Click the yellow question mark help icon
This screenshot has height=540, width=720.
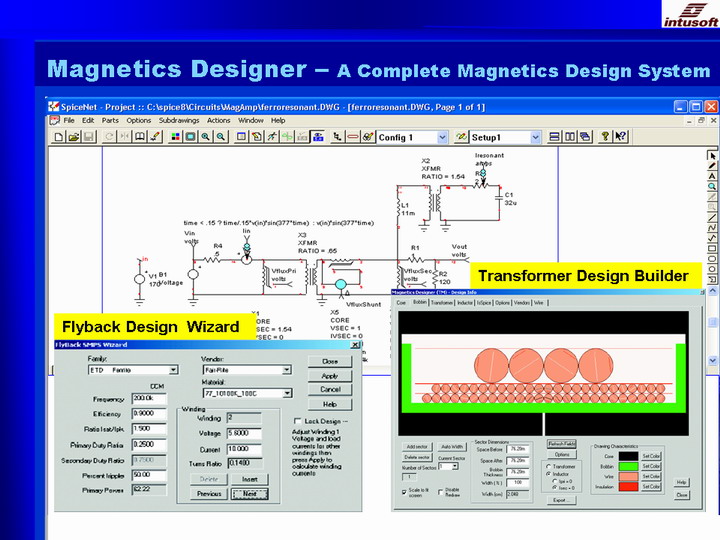[605, 137]
